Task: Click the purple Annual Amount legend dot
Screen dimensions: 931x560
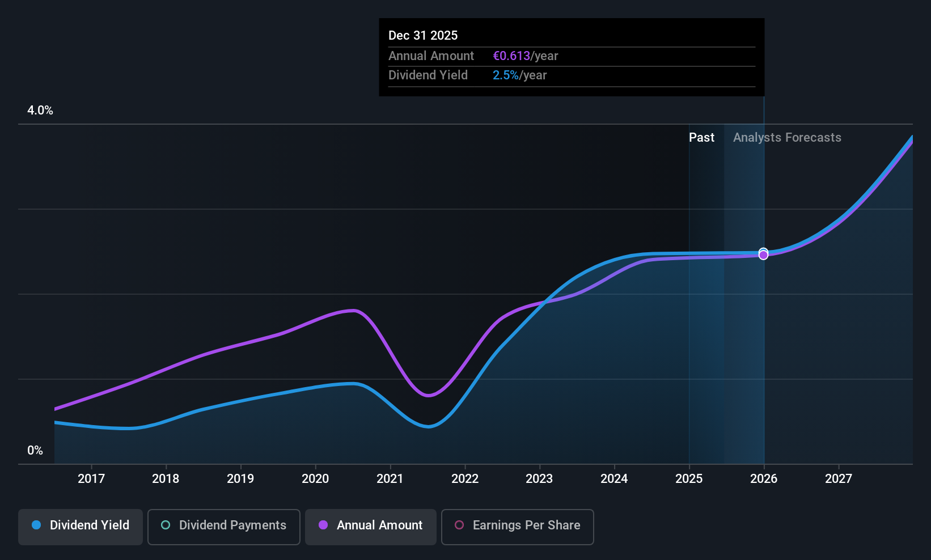Action: [323, 525]
